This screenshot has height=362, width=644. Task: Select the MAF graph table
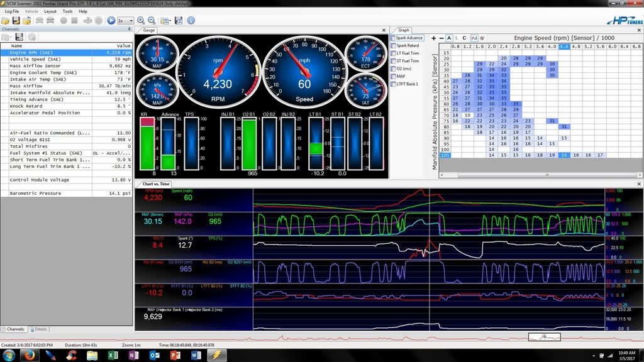398,76
